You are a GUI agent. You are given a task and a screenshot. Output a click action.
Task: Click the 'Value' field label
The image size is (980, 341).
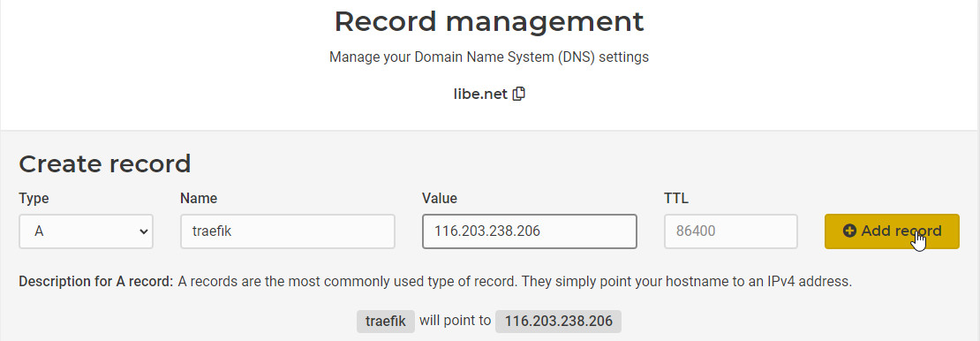tap(440, 199)
